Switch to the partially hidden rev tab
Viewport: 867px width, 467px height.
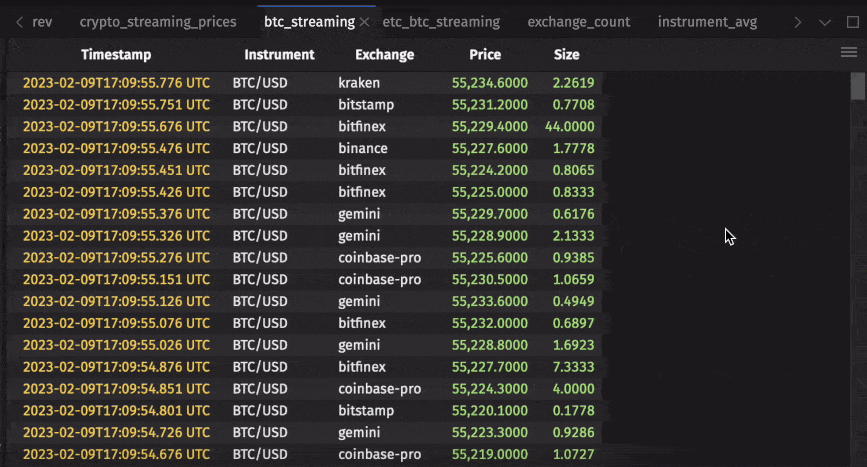click(x=42, y=22)
